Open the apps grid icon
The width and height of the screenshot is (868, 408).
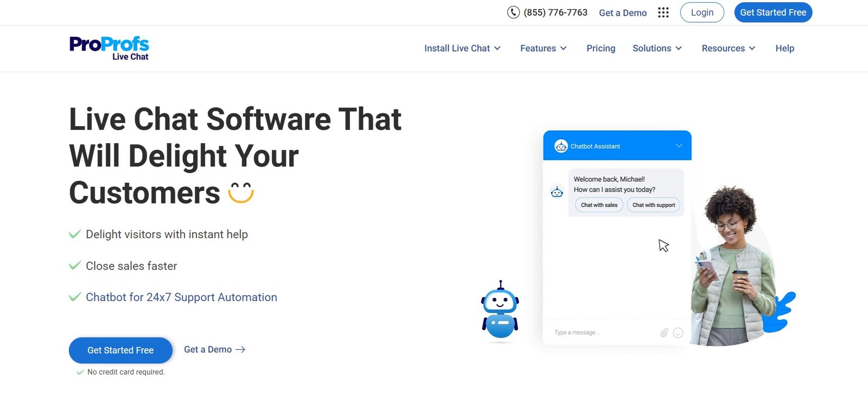coord(663,12)
